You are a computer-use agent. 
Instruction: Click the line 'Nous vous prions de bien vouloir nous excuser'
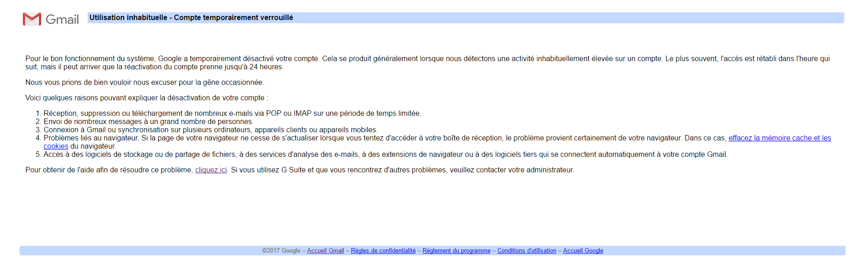145,83
